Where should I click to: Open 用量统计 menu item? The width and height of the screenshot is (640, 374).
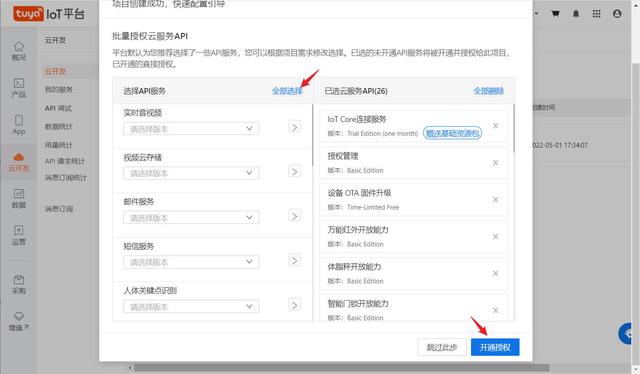coord(59,145)
